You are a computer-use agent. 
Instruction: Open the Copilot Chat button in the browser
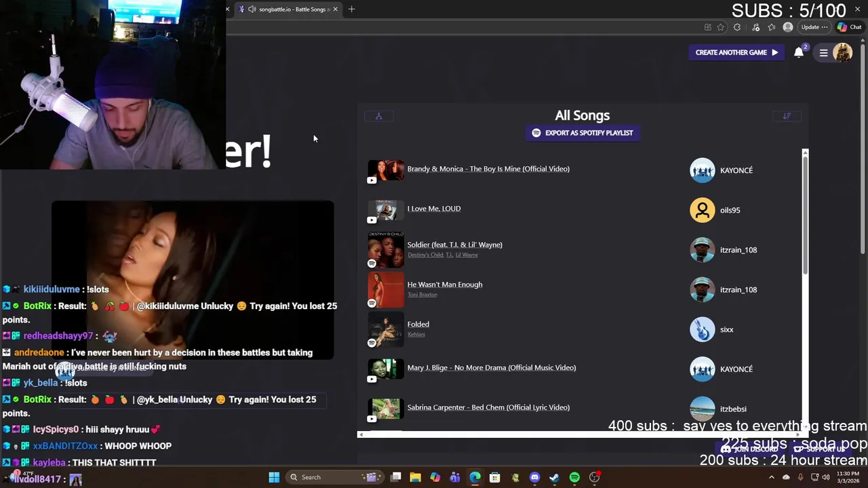(x=850, y=27)
